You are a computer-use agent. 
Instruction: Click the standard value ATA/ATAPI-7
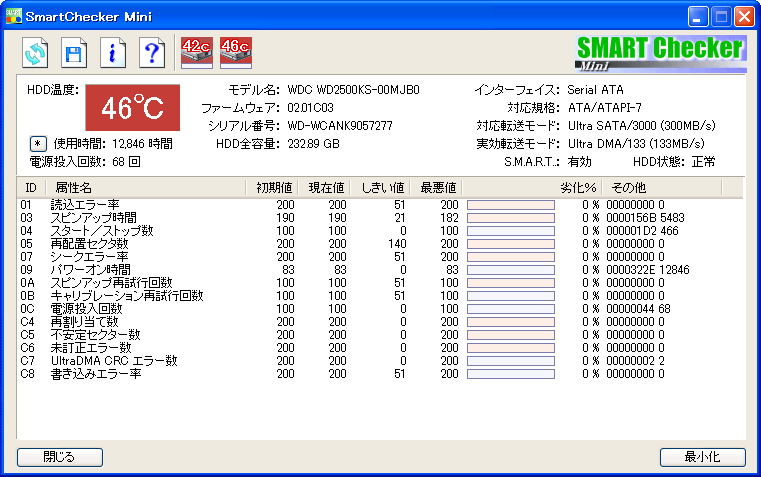tap(604, 108)
